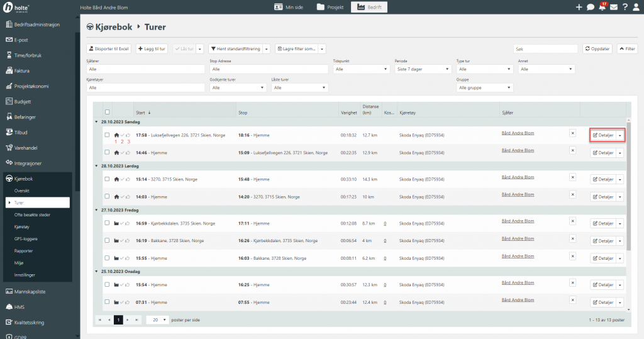
Task: Click the question mark help icon
Action: [x=625, y=7]
